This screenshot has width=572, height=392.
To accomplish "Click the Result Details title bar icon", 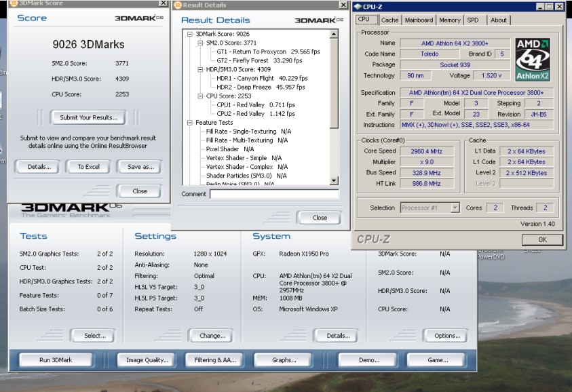I will click(x=178, y=5).
